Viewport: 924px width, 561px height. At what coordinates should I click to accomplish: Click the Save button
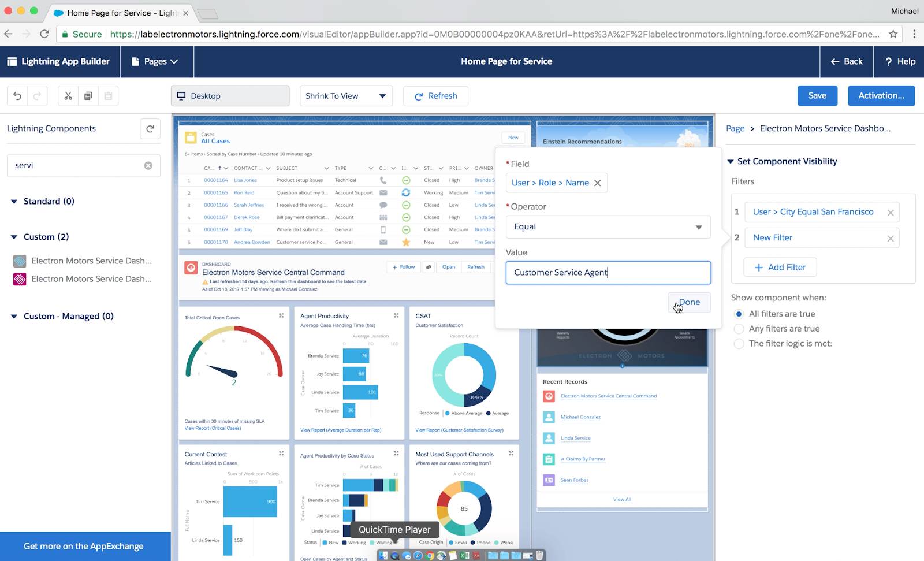point(817,96)
